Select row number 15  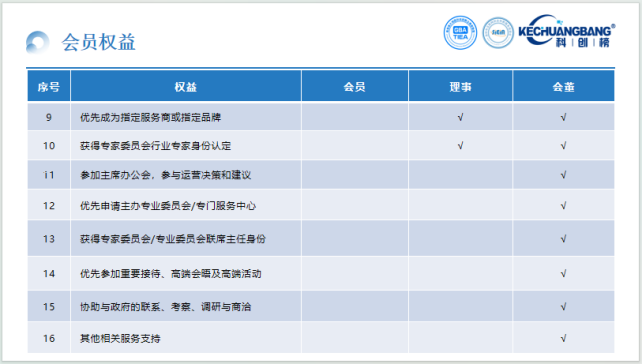pos(49,307)
